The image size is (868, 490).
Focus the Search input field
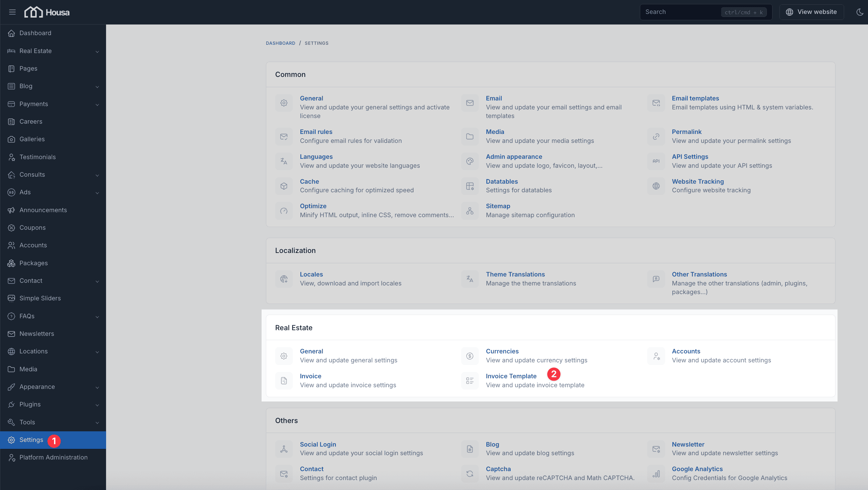coord(706,12)
